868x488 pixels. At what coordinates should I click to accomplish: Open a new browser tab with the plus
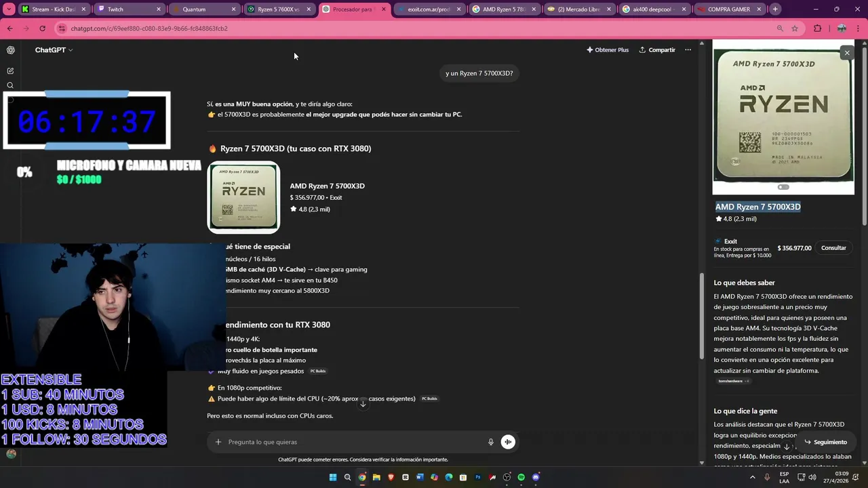pos(775,9)
